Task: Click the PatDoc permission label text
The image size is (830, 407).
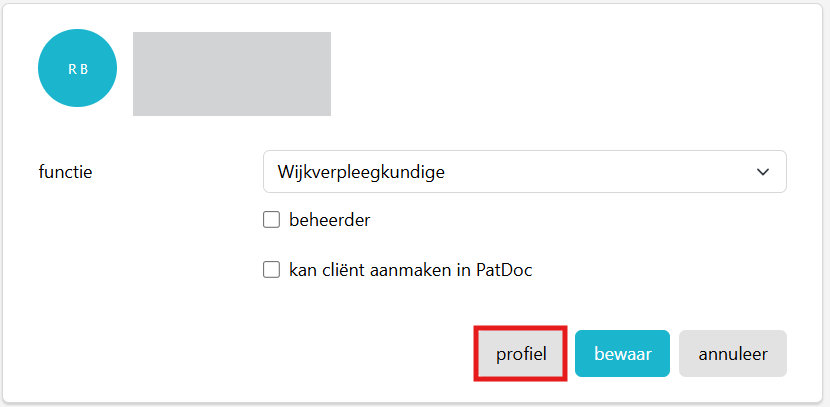Action: tap(410, 270)
